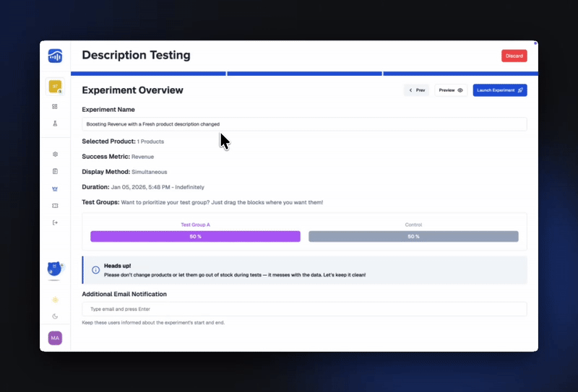Switch to light mode sun icon
Screen dimensions: 578x392
[55, 299]
